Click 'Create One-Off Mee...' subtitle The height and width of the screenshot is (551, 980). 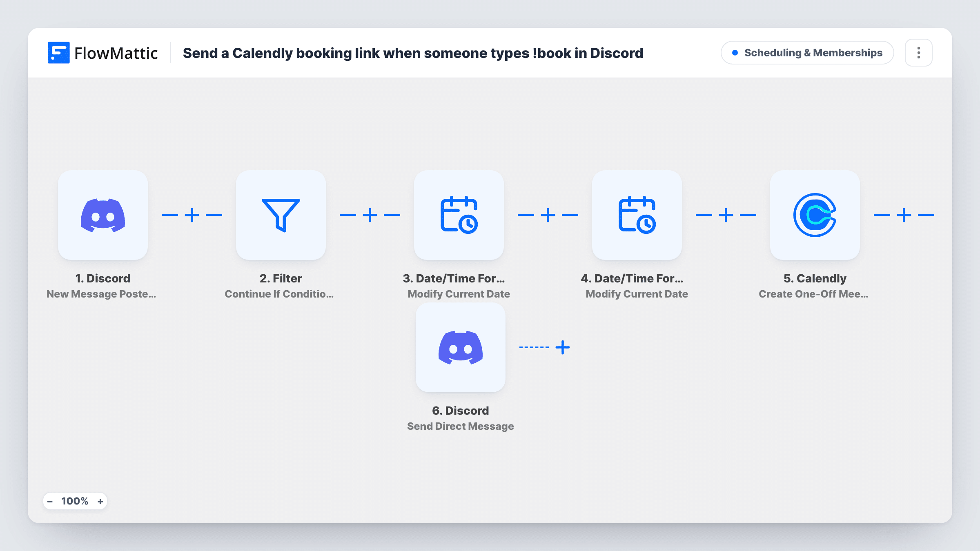[813, 294]
